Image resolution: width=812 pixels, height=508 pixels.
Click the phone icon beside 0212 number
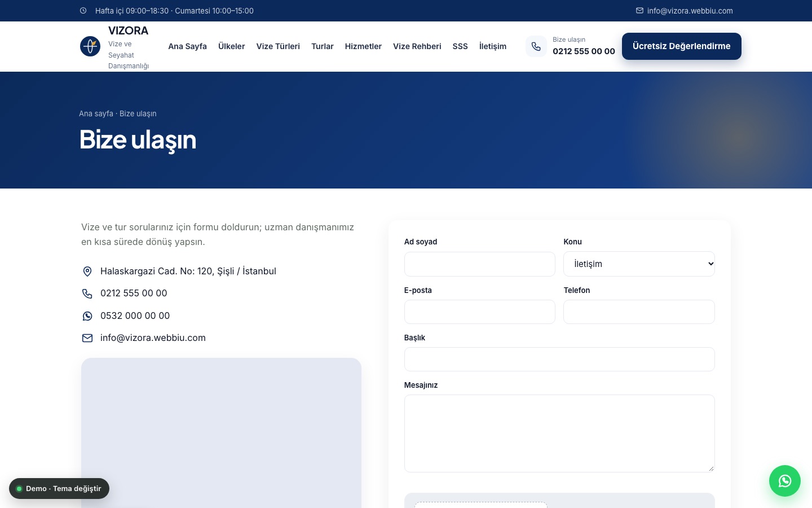pos(87,294)
